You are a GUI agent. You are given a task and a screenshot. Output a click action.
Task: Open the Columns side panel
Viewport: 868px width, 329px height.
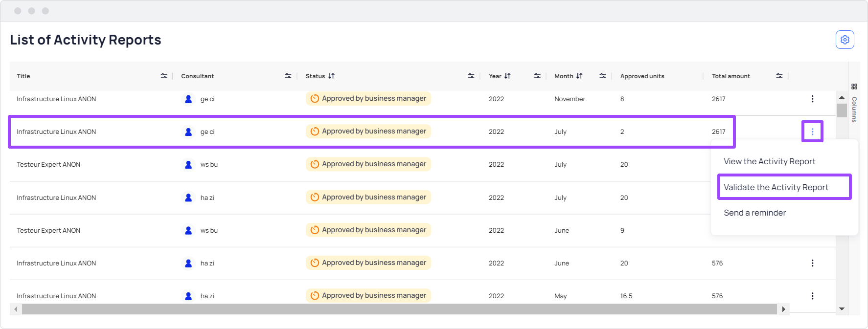click(x=854, y=103)
